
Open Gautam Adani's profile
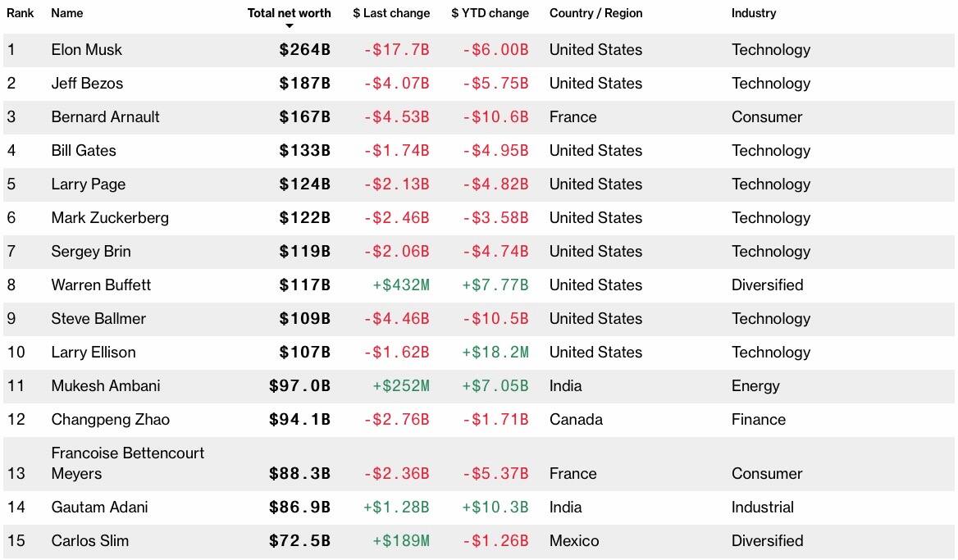[x=99, y=508]
